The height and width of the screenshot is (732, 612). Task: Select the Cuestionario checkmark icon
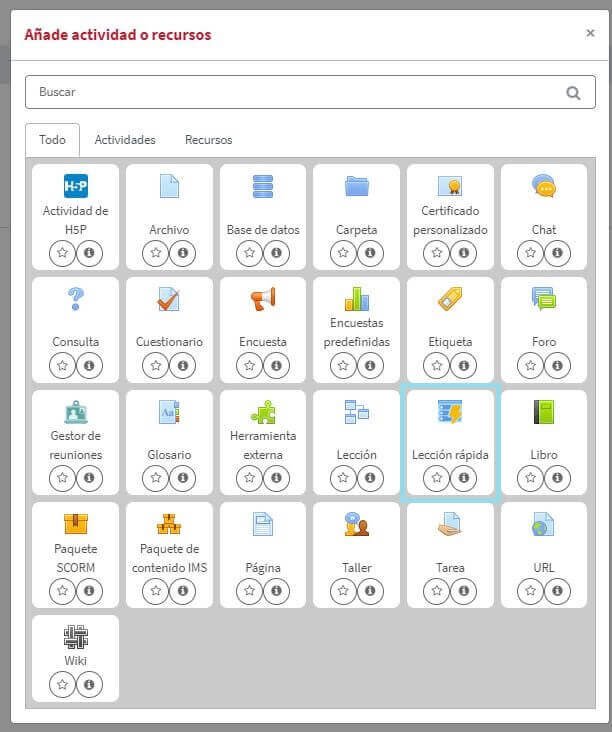point(169,299)
